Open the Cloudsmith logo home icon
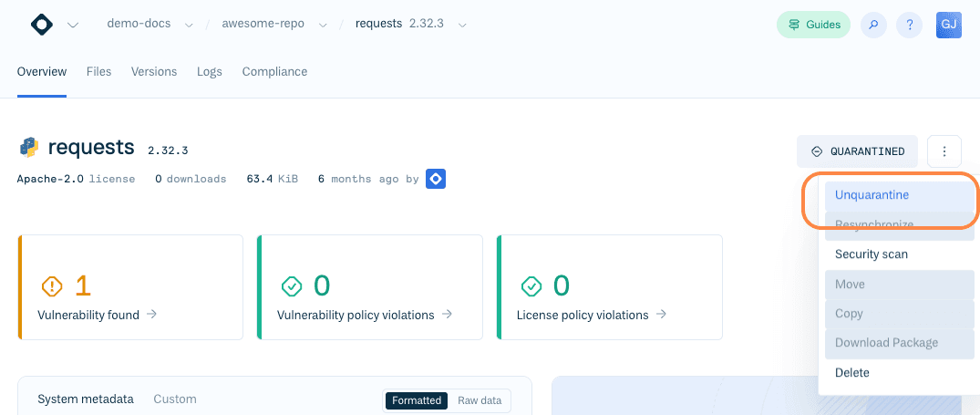Image resolution: width=980 pixels, height=415 pixels. 41,25
